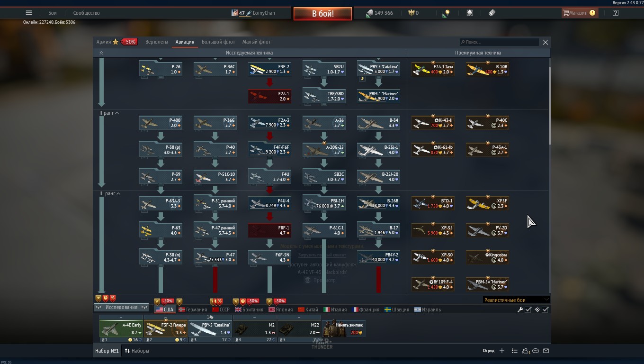Viewport: 644px width, 364px height.
Task: Select the Япония nation tab
Action: pyautogui.click(x=280, y=309)
